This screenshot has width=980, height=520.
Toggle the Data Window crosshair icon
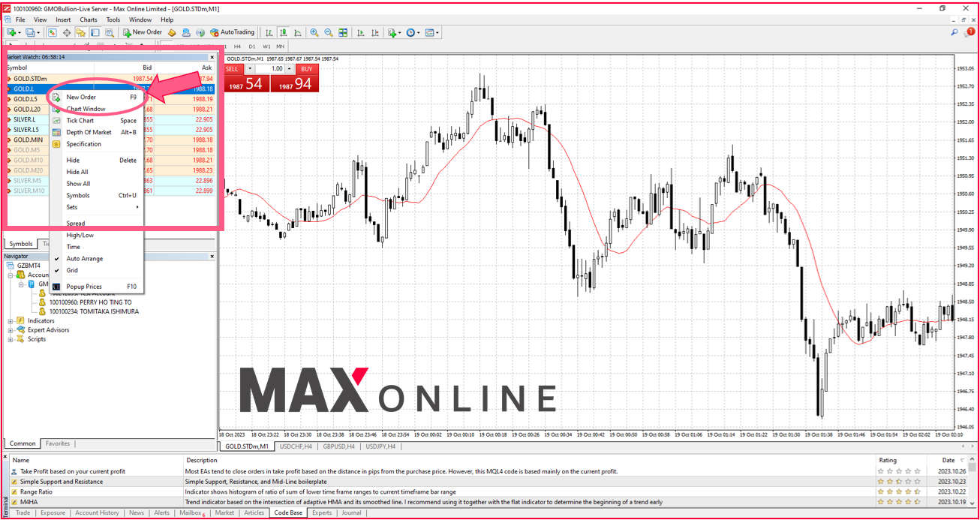point(67,32)
